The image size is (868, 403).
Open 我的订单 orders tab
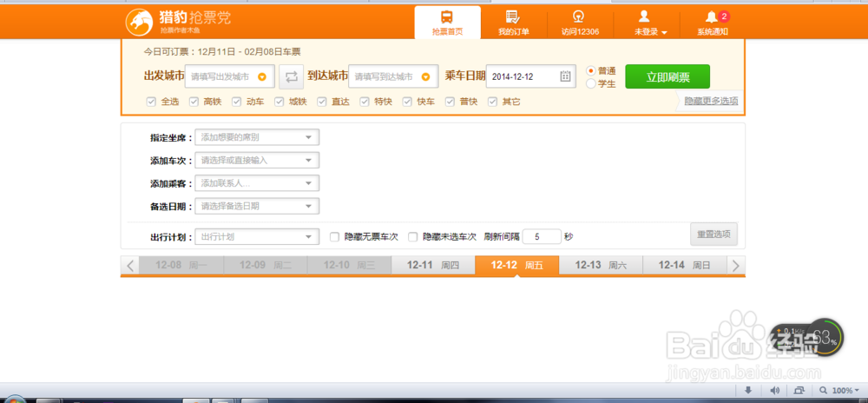513,22
